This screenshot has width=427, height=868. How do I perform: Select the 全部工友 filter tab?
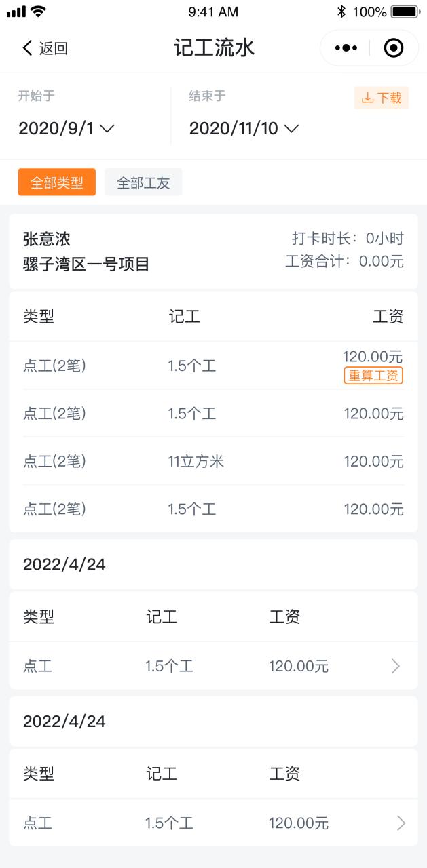[143, 182]
